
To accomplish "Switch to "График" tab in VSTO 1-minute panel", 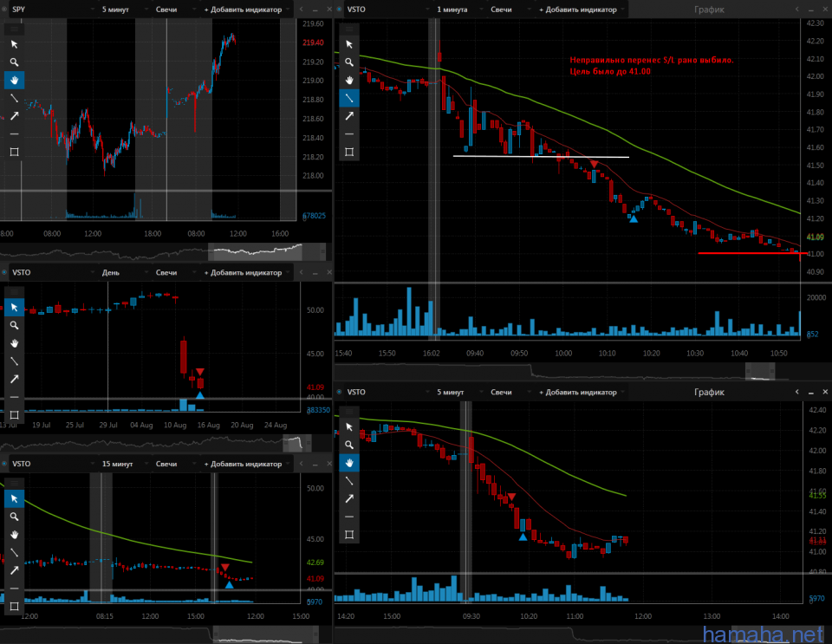I will point(709,10).
